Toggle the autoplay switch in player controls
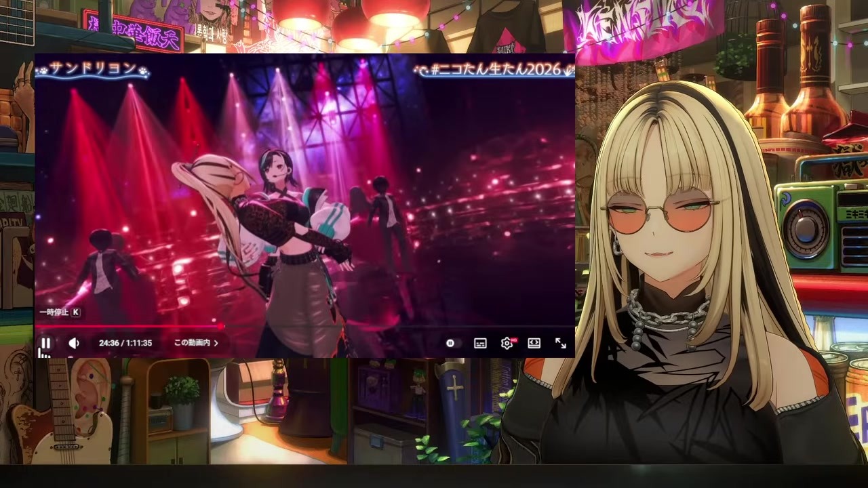Viewport: 868px width, 488px height. click(x=452, y=344)
